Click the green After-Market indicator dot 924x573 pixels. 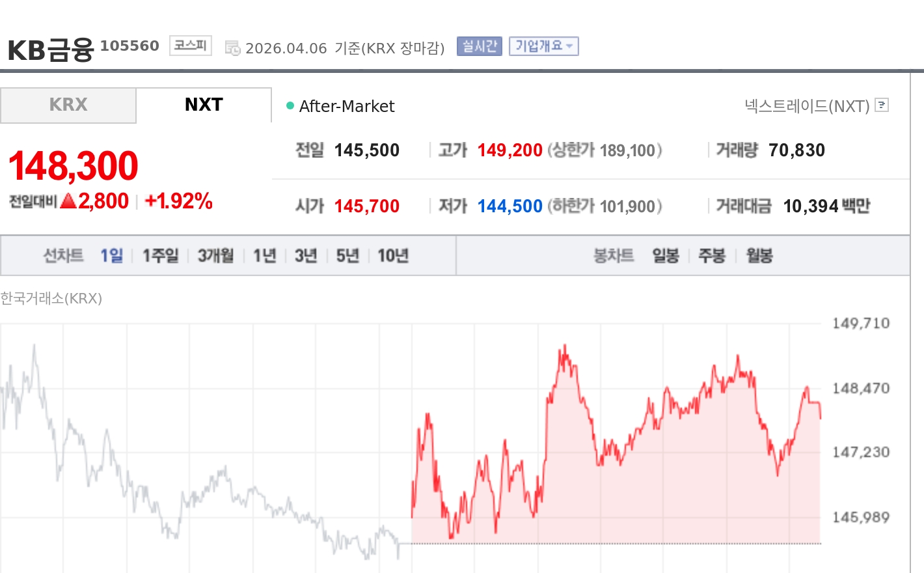click(x=289, y=104)
